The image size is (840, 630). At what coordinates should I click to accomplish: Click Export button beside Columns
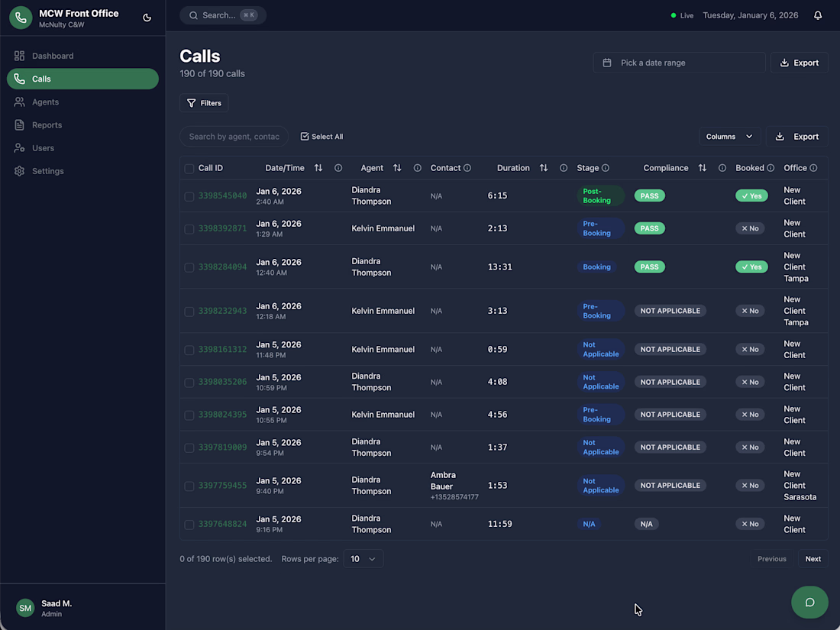[x=797, y=137]
